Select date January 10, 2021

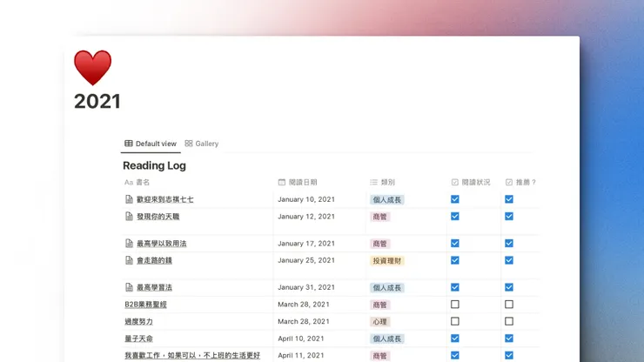pos(306,199)
